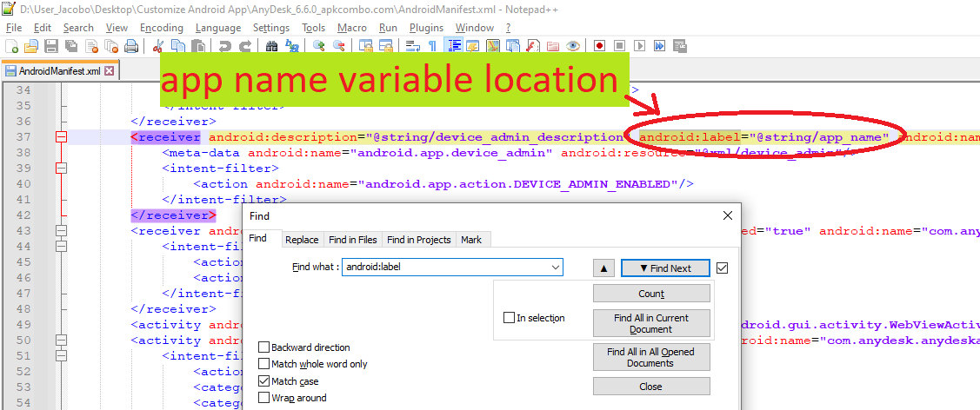This screenshot has height=410, width=980.
Task: Open the Encoding menu
Action: [x=161, y=28]
